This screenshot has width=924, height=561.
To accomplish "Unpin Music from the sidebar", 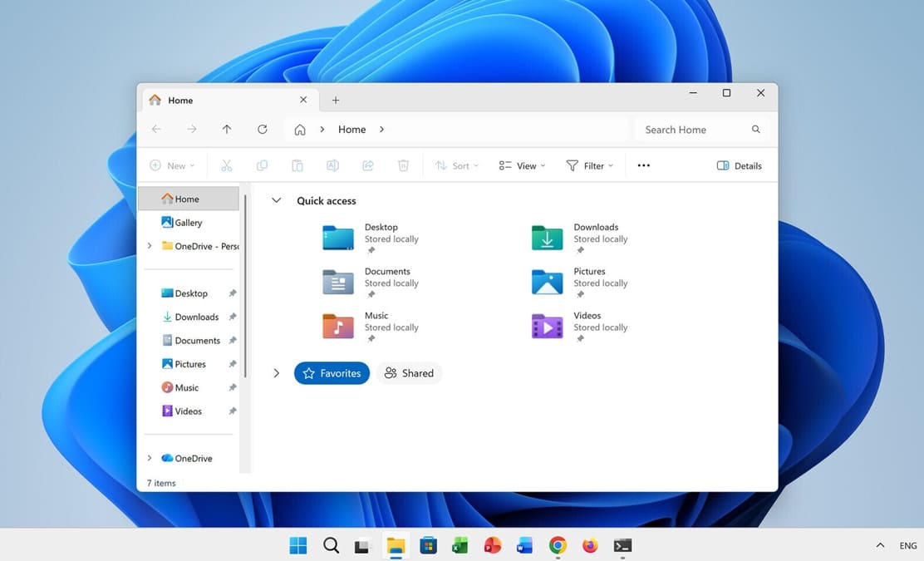I will (x=233, y=387).
